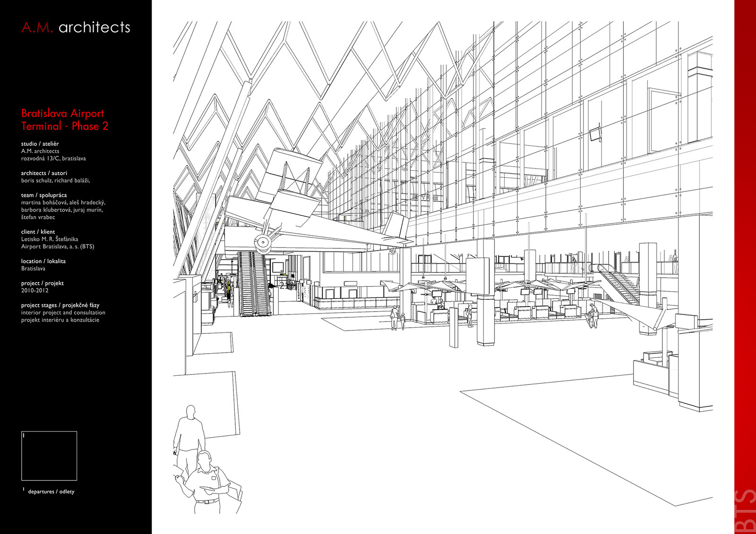Screen dimensions: 756x534
Task: Click the 'team / spolupráca' heading
Action: click(x=43, y=195)
